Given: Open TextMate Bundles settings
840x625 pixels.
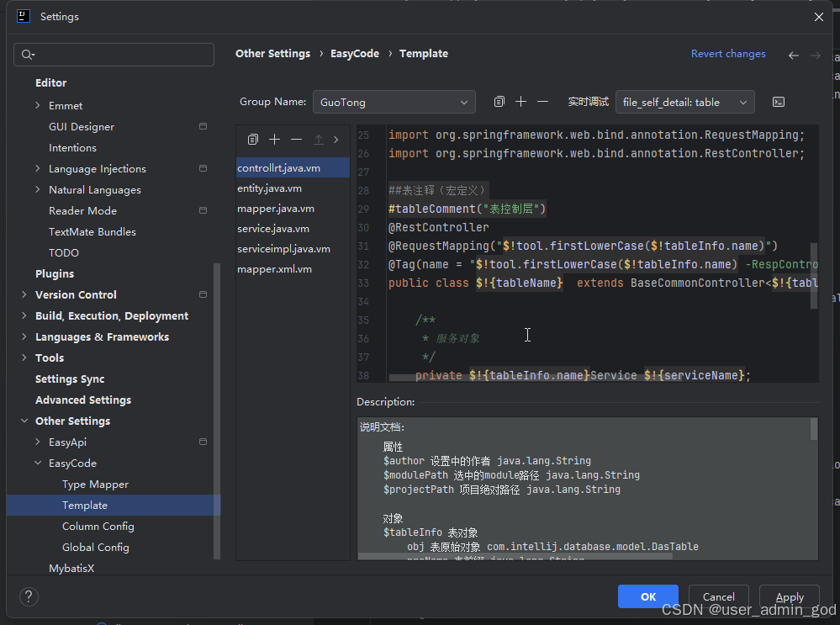Looking at the screenshot, I should [92, 231].
